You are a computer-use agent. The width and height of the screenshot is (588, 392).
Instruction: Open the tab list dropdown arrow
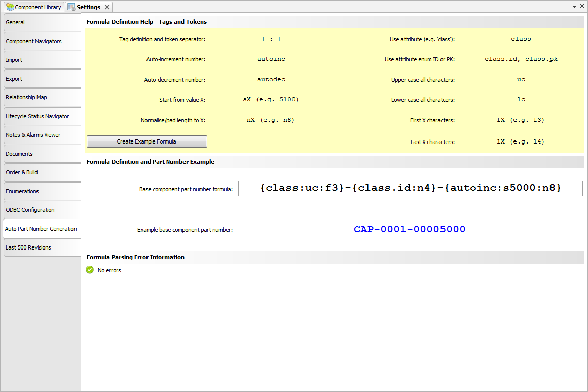[x=574, y=6]
